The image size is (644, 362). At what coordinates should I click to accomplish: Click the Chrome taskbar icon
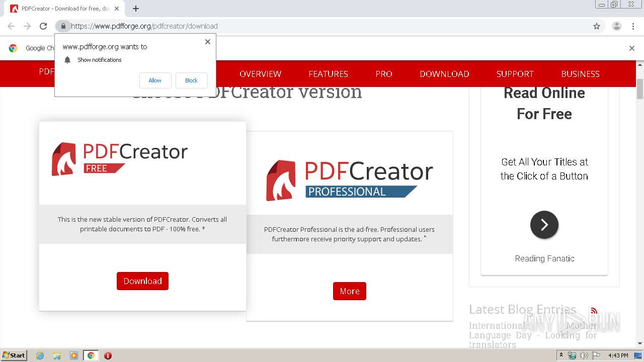tap(91, 355)
